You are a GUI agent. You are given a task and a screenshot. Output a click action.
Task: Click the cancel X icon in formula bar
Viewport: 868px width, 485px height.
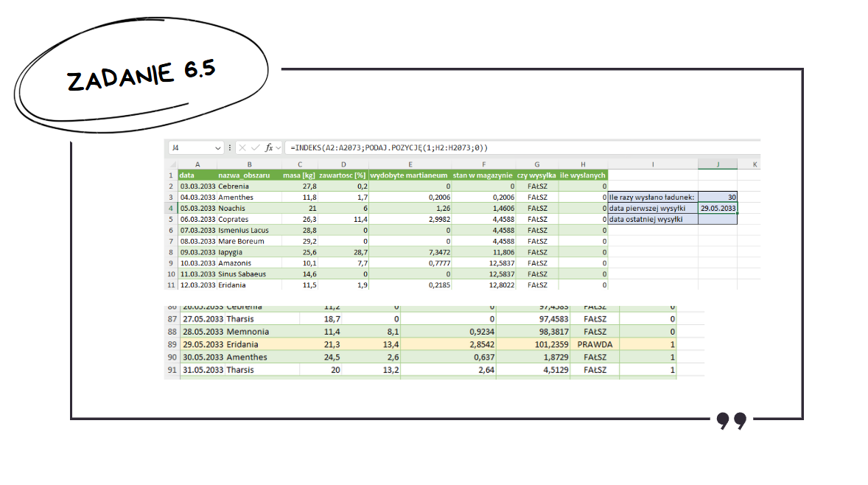pyautogui.click(x=242, y=147)
